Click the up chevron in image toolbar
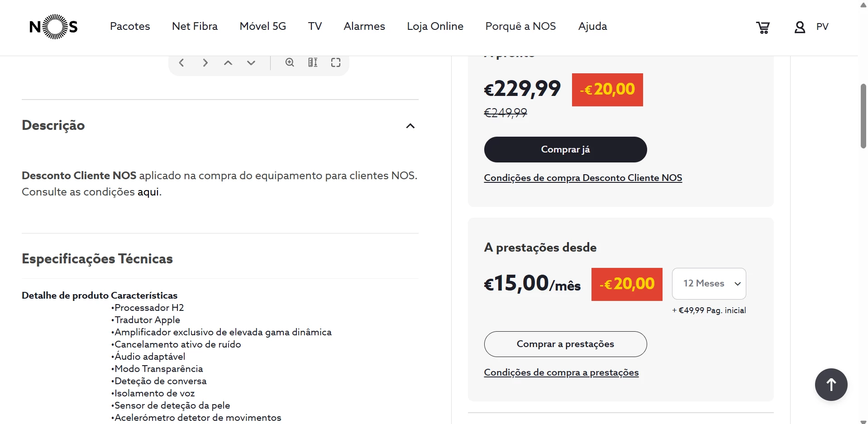868x424 pixels. point(228,62)
